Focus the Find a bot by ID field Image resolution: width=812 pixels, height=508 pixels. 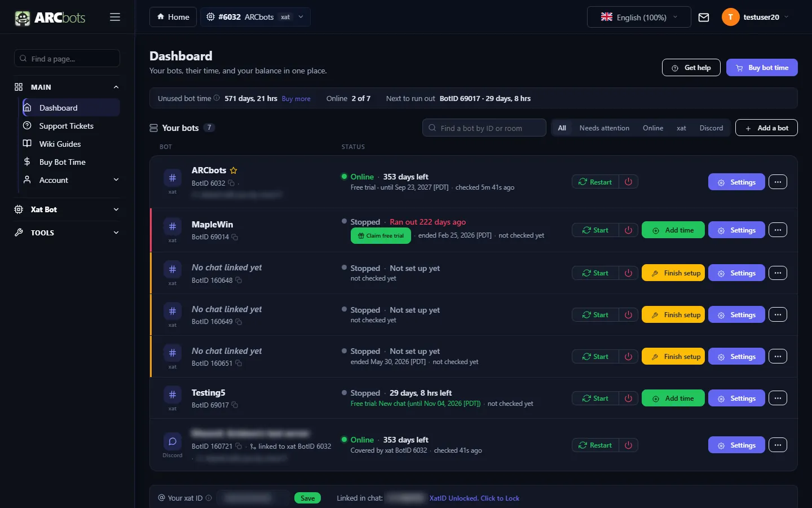tap(484, 128)
